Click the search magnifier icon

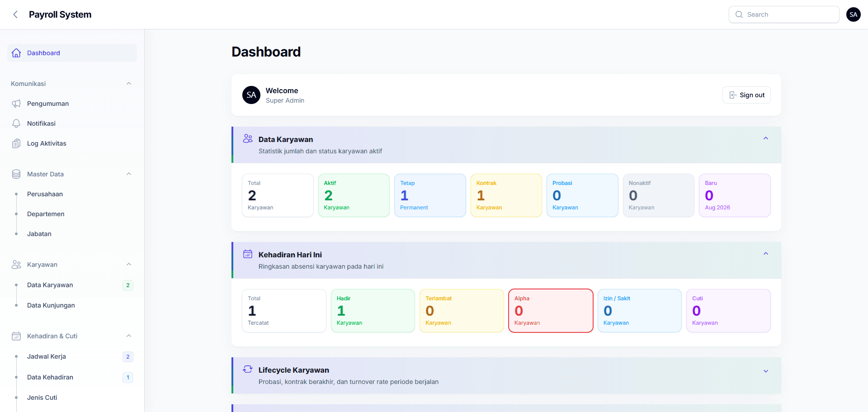(x=739, y=14)
